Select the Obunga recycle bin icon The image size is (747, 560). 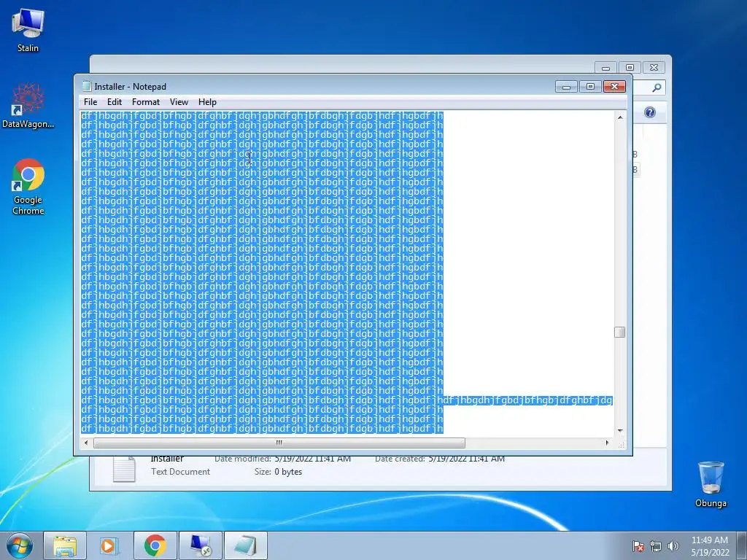pos(711,484)
